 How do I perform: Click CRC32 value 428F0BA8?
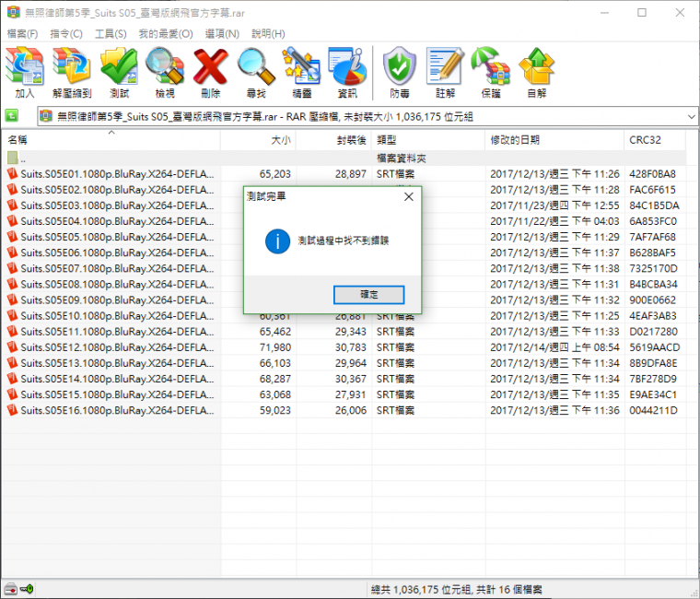[x=652, y=174]
